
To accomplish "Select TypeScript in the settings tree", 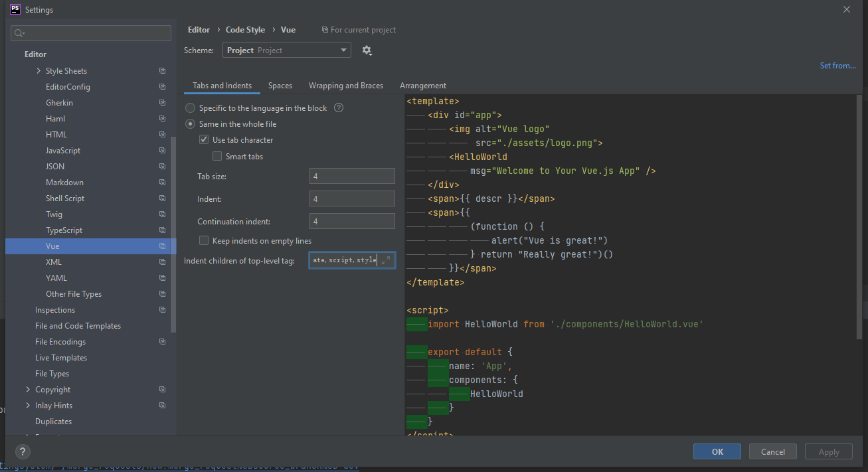I will 64,230.
